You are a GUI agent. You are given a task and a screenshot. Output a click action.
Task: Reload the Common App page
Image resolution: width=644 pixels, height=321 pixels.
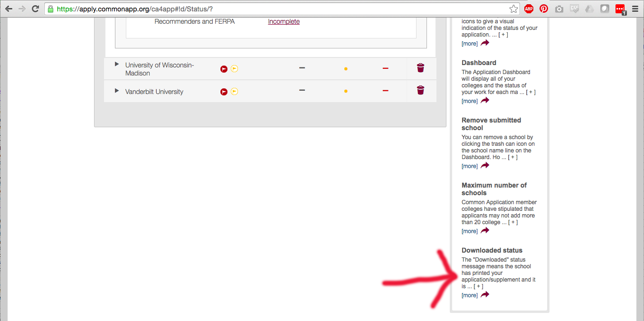click(x=35, y=9)
